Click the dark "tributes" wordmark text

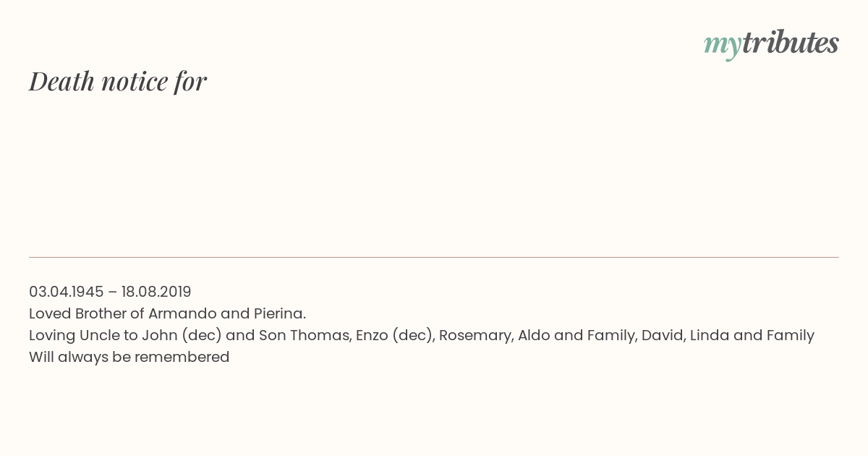791,43
